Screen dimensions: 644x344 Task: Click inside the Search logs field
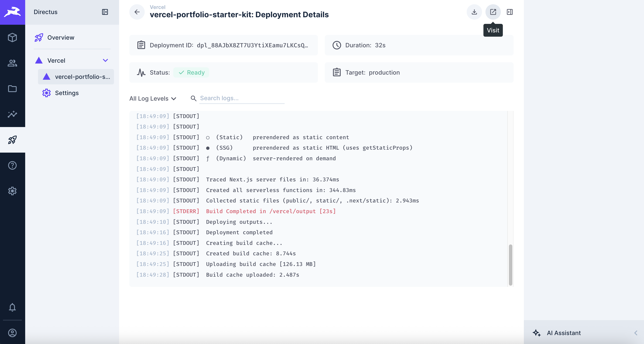tap(242, 98)
